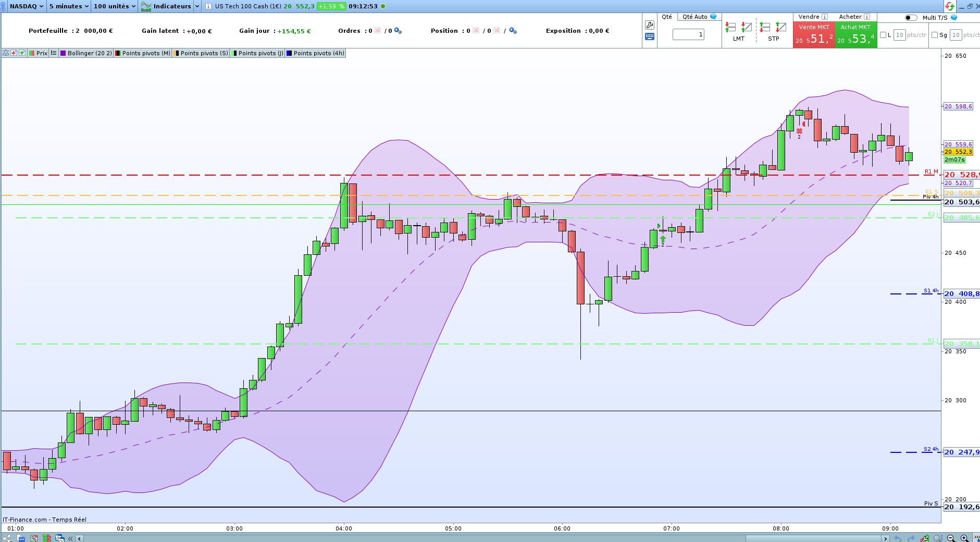Click the +1,59 % change badge

331,6
